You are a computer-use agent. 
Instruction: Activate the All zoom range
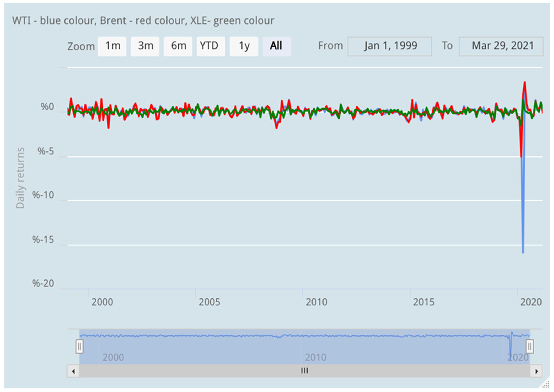point(277,46)
